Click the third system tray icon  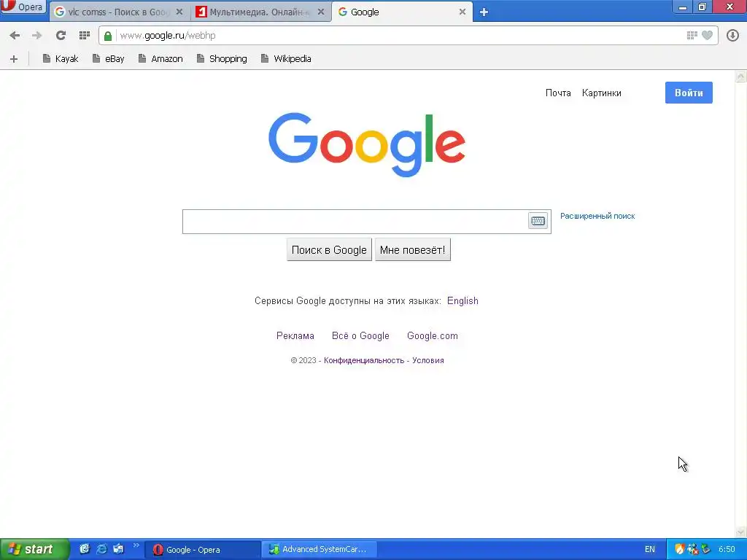(x=705, y=550)
